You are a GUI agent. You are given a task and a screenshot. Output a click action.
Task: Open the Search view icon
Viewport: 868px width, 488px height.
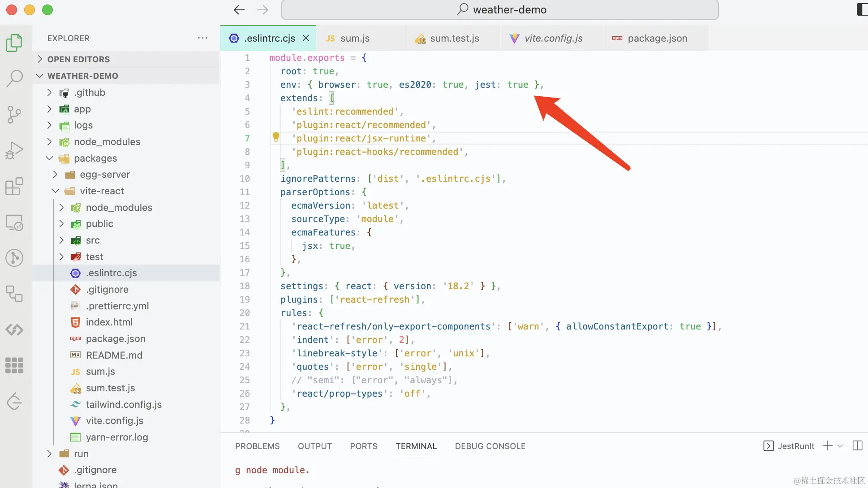click(14, 78)
